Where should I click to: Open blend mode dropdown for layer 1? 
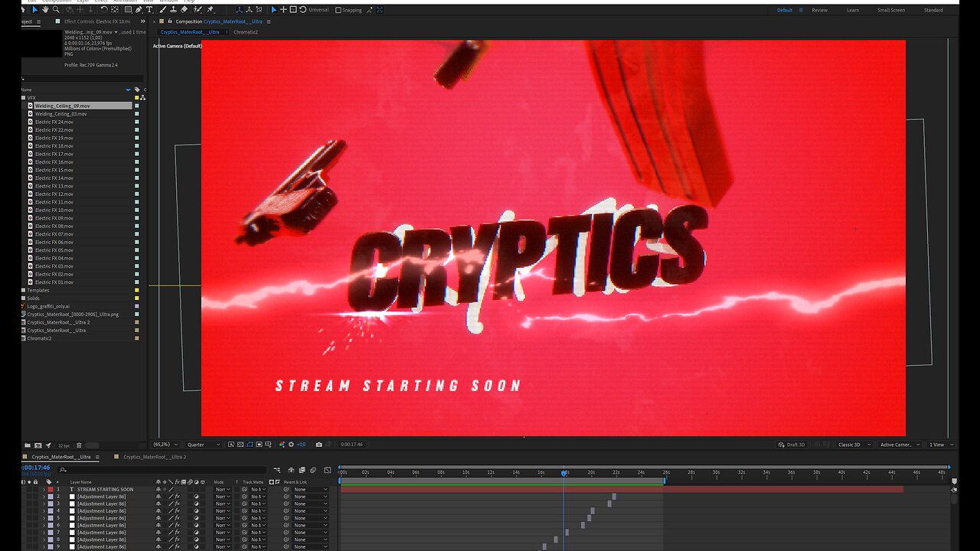222,489
